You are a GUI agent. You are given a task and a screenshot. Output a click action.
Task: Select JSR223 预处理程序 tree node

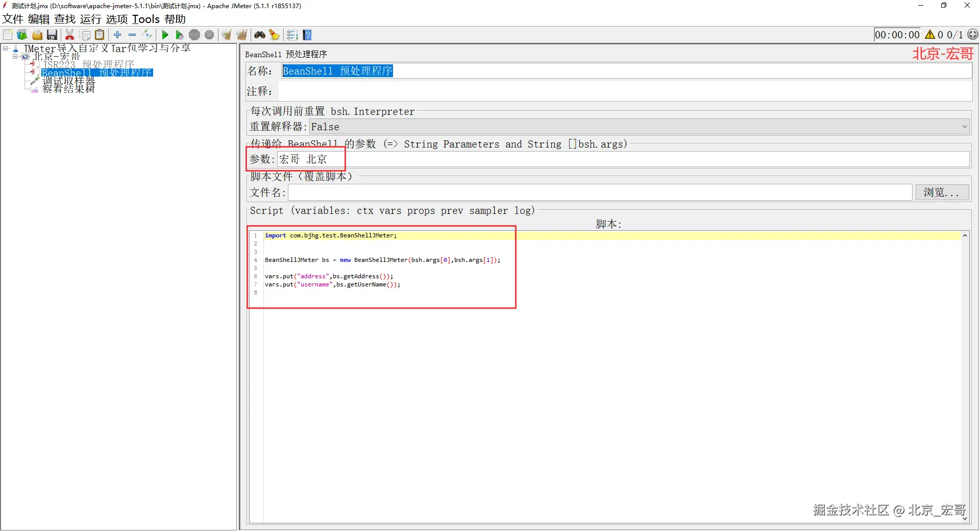88,64
